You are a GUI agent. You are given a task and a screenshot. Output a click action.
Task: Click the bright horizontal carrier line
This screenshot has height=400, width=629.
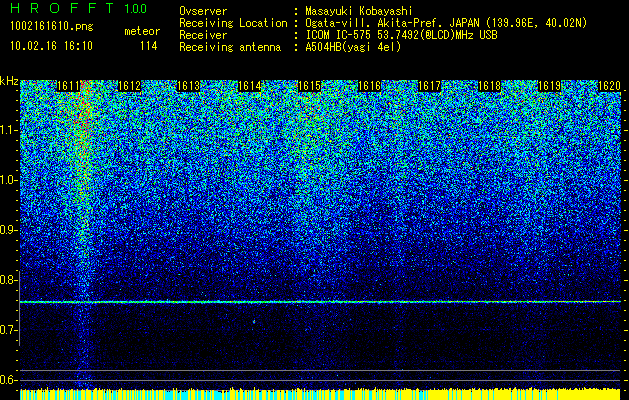(320, 302)
